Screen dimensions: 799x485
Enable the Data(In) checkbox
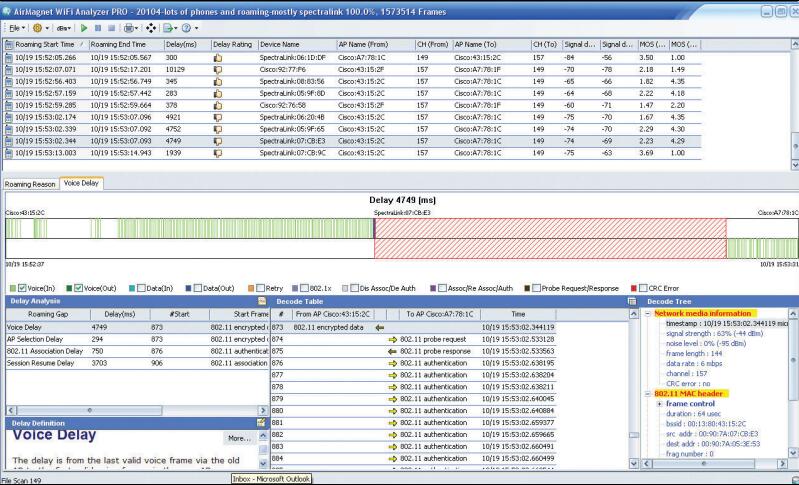click(141, 288)
